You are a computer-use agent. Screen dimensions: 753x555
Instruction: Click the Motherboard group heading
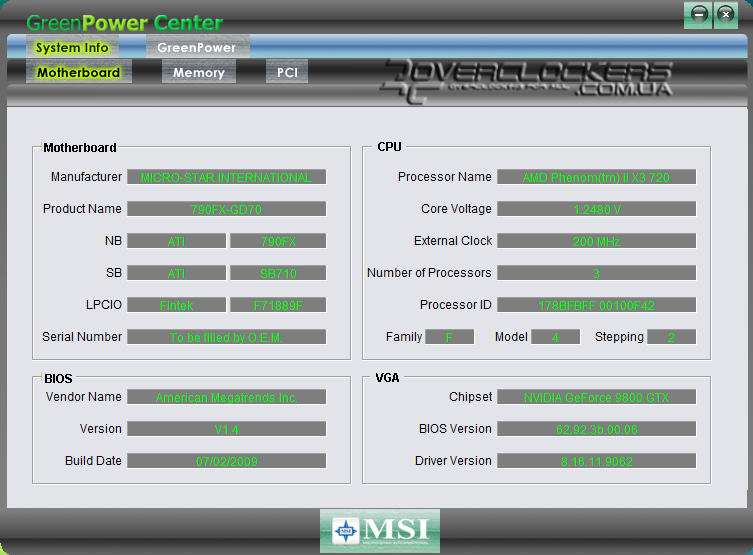(x=80, y=147)
